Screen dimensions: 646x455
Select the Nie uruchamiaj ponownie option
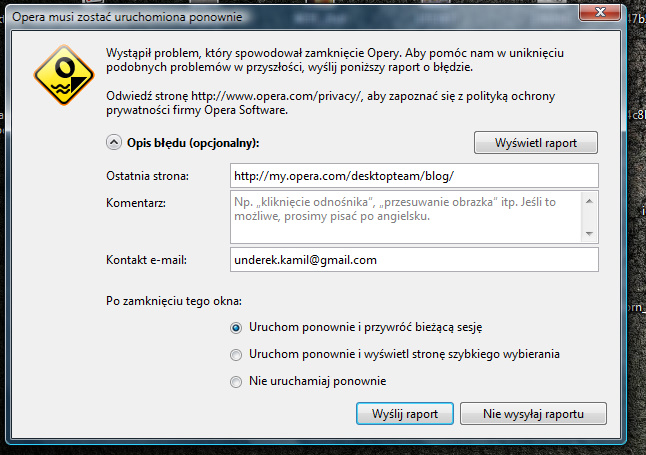pyautogui.click(x=236, y=381)
